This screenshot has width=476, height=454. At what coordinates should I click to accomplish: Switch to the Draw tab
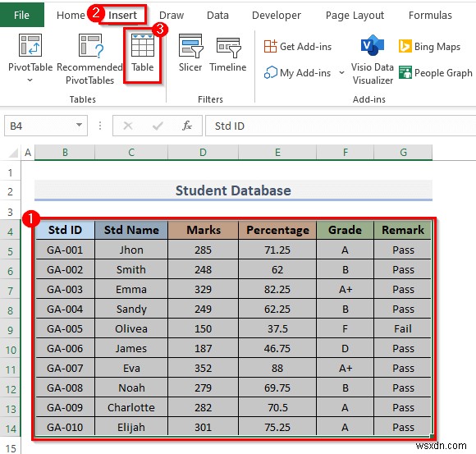172,15
